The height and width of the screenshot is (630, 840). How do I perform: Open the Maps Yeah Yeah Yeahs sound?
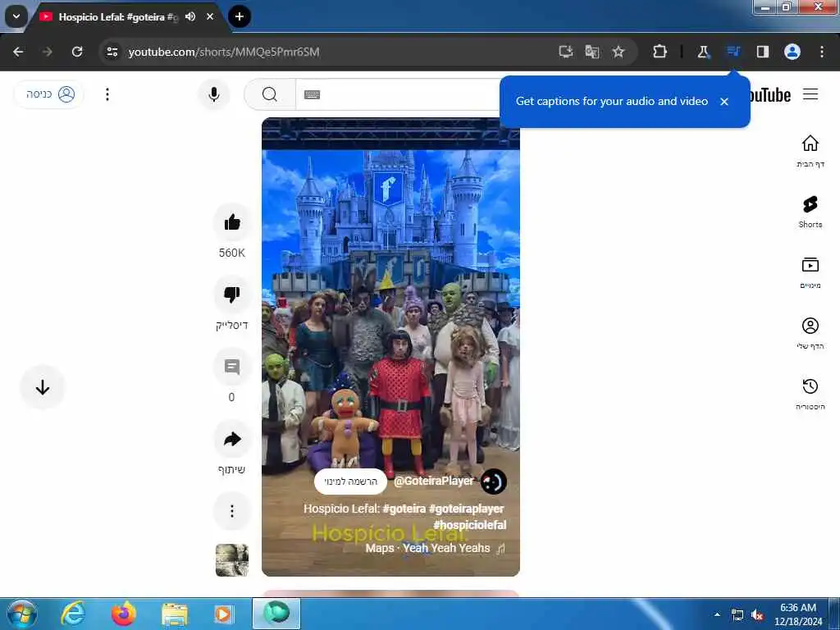(435, 548)
